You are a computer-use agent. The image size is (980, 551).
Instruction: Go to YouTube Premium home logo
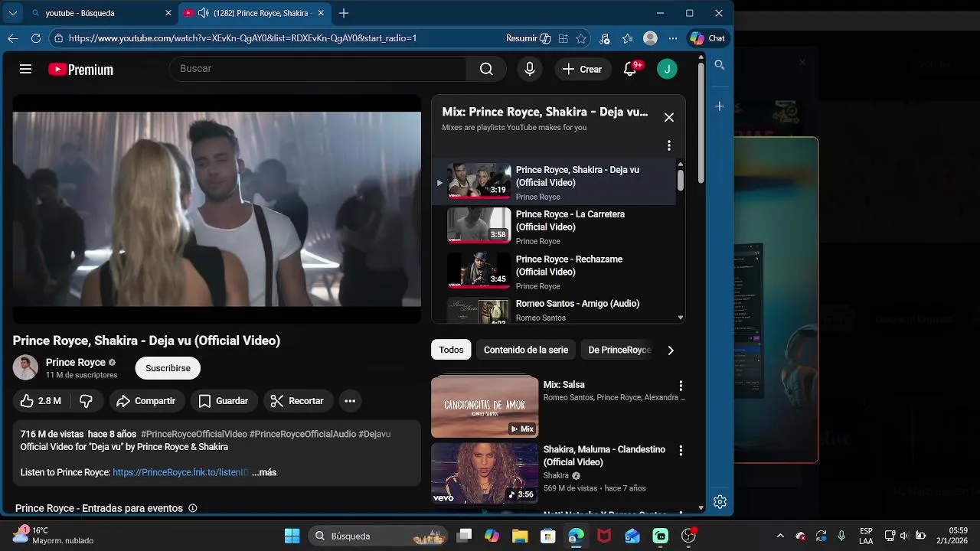coord(80,70)
